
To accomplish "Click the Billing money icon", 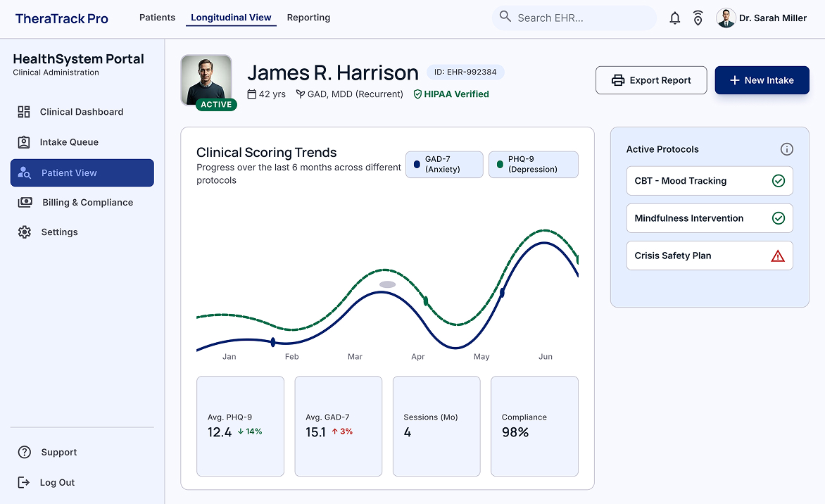I will tap(25, 203).
